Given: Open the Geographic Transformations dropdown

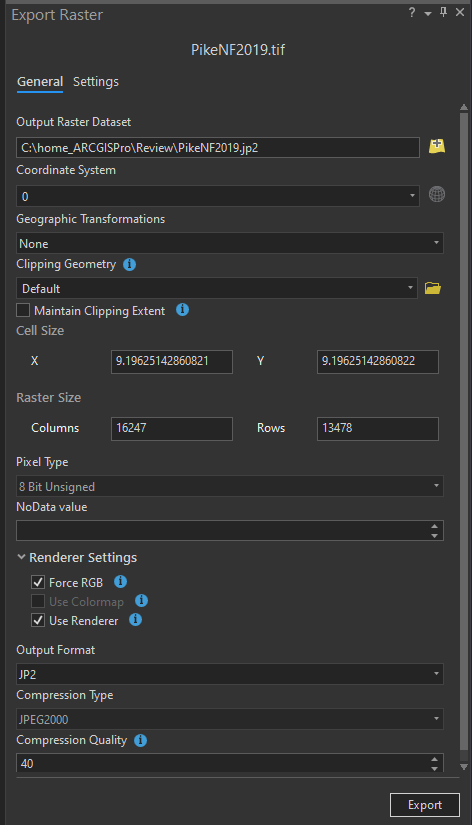Looking at the screenshot, I should click(x=229, y=243).
